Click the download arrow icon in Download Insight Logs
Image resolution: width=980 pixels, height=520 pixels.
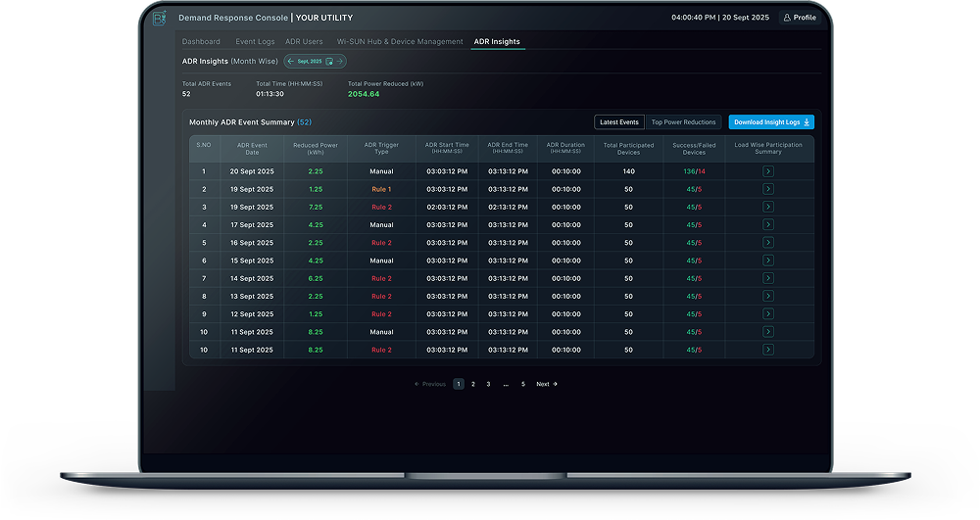pos(807,122)
